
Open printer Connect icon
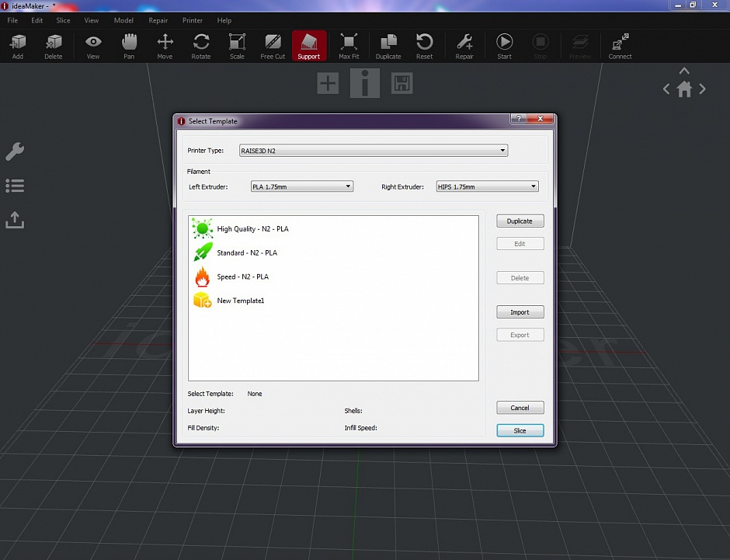pos(620,45)
